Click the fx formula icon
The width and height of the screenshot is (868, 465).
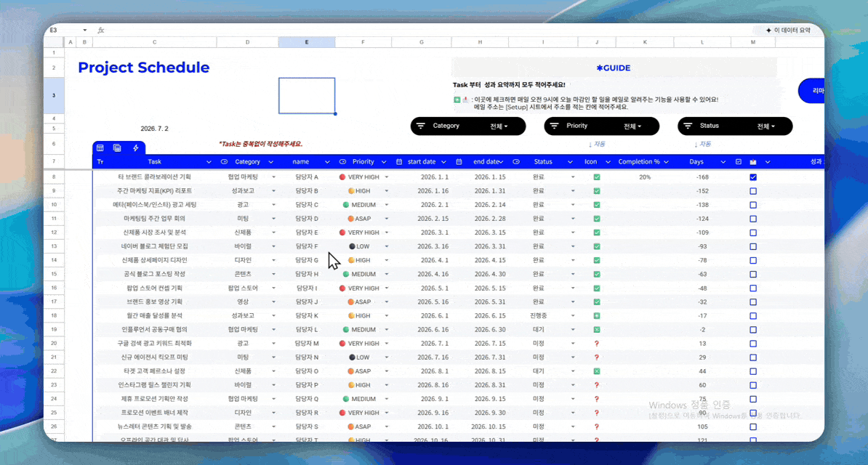tap(101, 30)
